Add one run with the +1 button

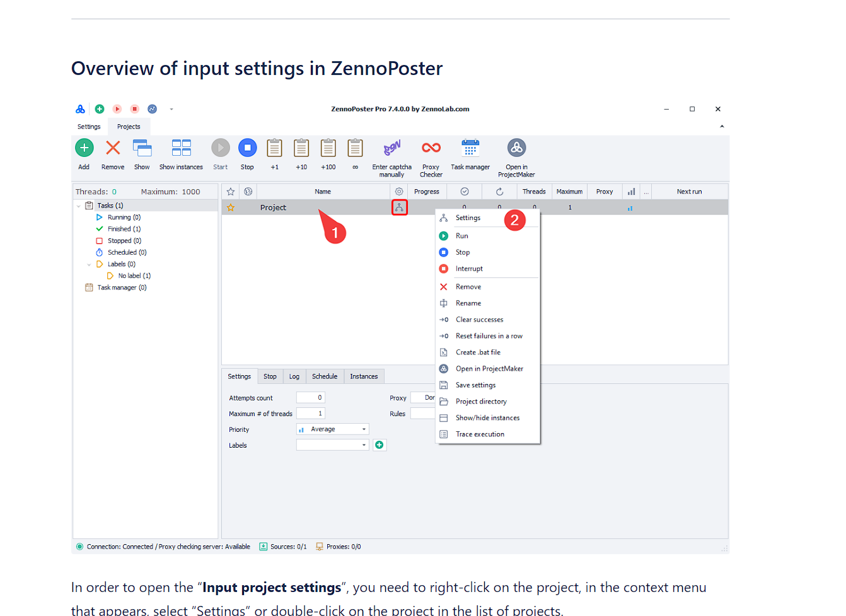pyautogui.click(x=274, y=154)
